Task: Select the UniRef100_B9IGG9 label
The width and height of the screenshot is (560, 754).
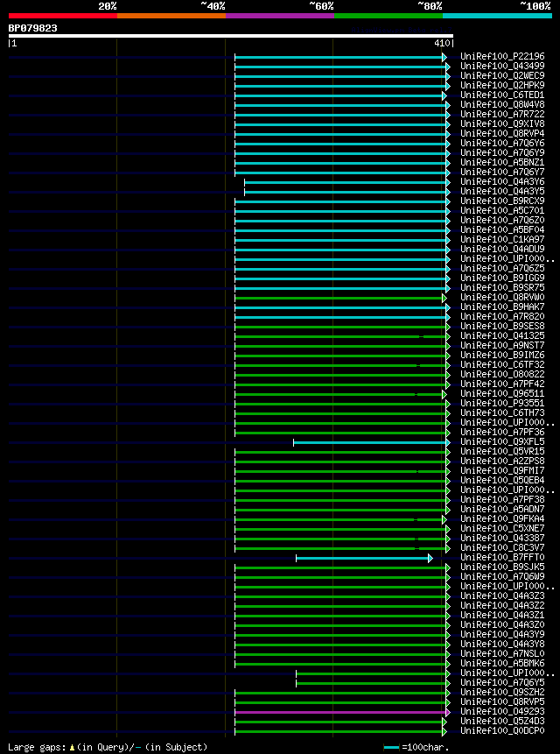Action: click(502, 278)
